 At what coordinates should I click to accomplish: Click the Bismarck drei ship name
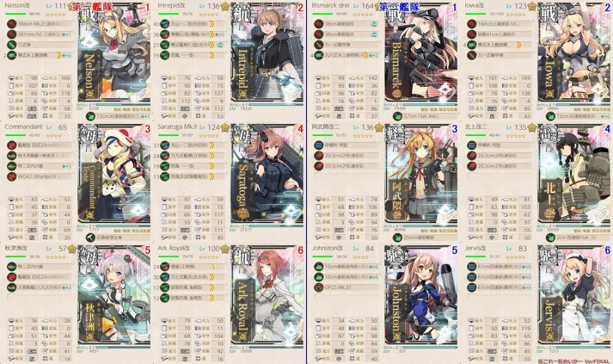(331, 6)
